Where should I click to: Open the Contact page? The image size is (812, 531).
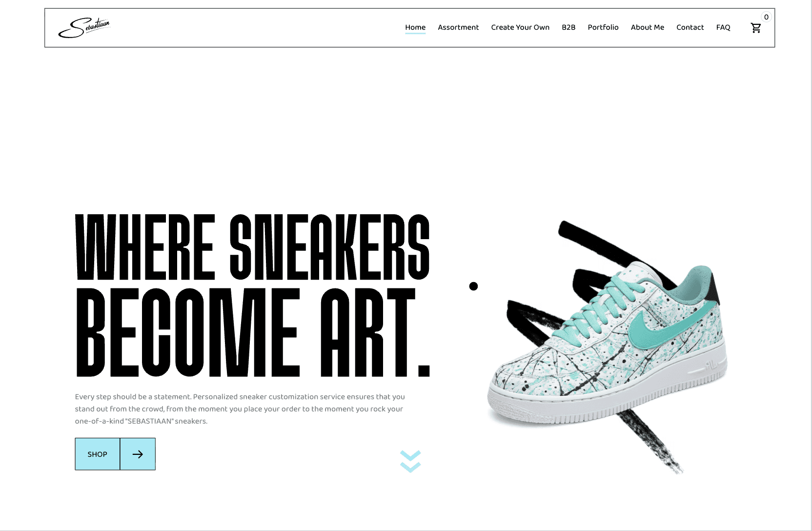point(690,27)
